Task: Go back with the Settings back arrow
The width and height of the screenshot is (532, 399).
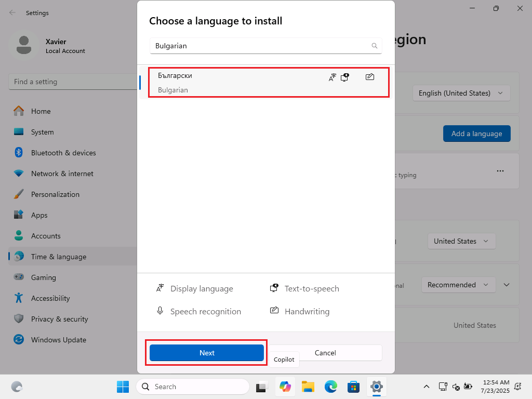Action: 12,12
